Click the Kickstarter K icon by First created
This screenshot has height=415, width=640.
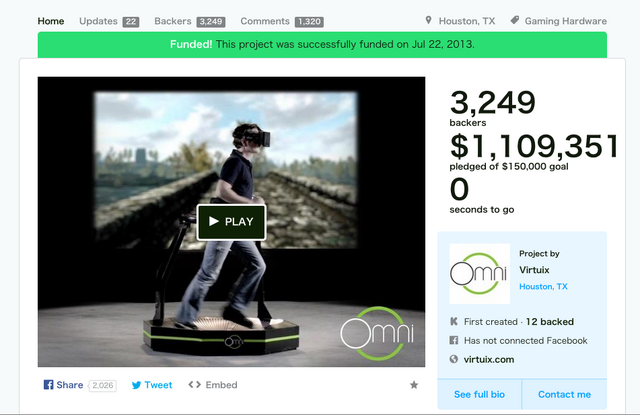tap(453, 322)
